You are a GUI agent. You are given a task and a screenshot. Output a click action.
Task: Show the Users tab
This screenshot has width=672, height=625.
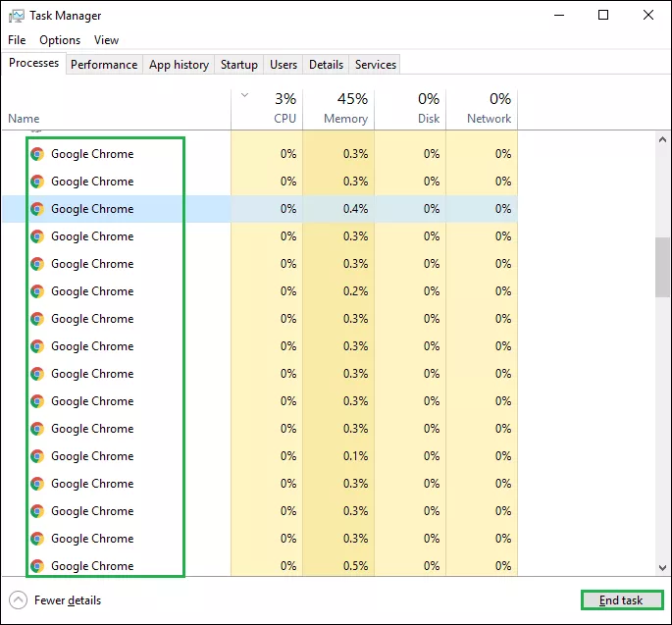point(284,65)
